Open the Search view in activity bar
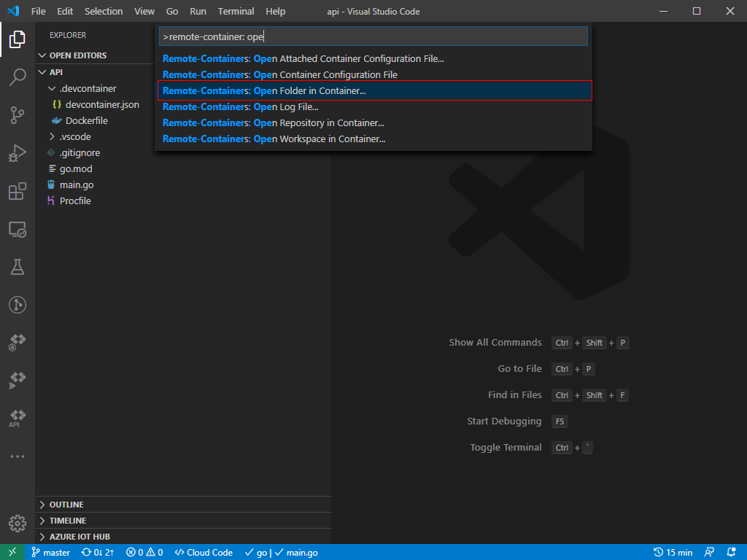 tap(18, 77)
